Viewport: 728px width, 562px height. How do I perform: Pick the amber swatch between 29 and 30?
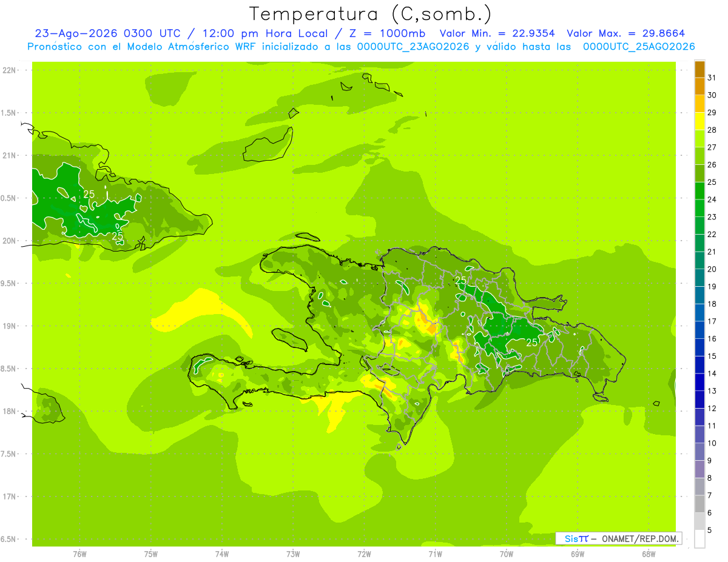(699, 104)
